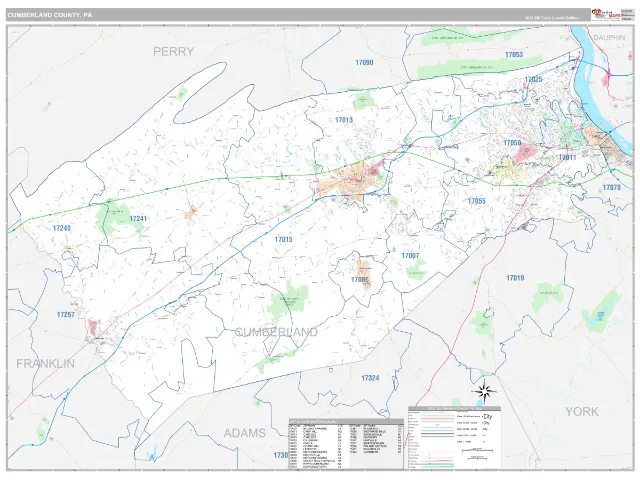This screenshot has width=640, height=480.
Task: Select ZIP code label 17025
Action: [x=533, y=79]
